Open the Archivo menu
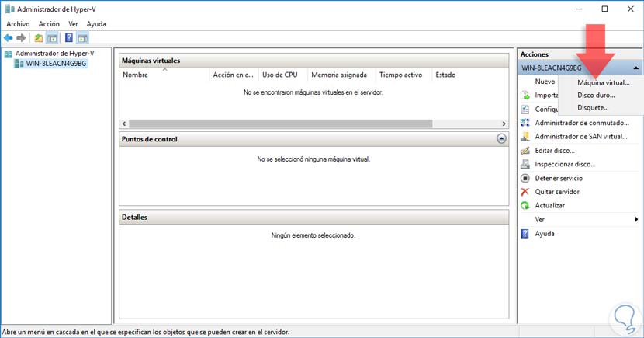Viewport: 644px width, 338px height. (18, 24)
